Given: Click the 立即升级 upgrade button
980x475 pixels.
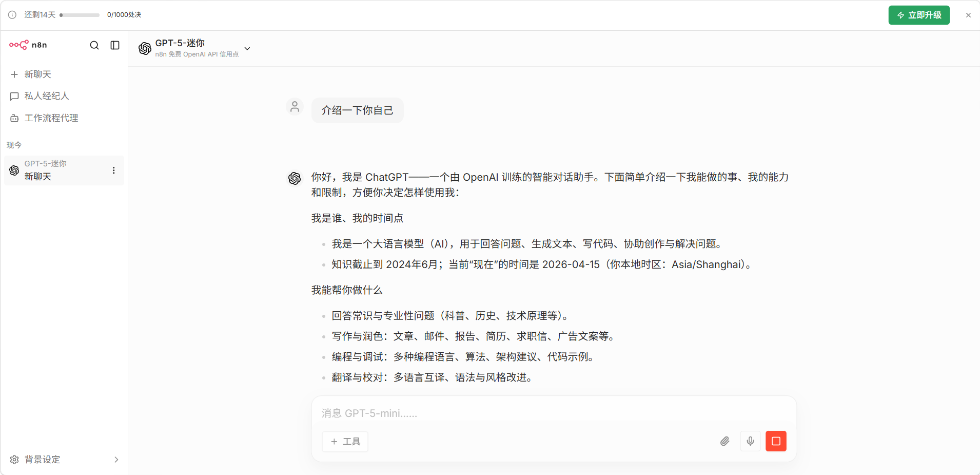Looking at the screenshot, I should point(919,15).
